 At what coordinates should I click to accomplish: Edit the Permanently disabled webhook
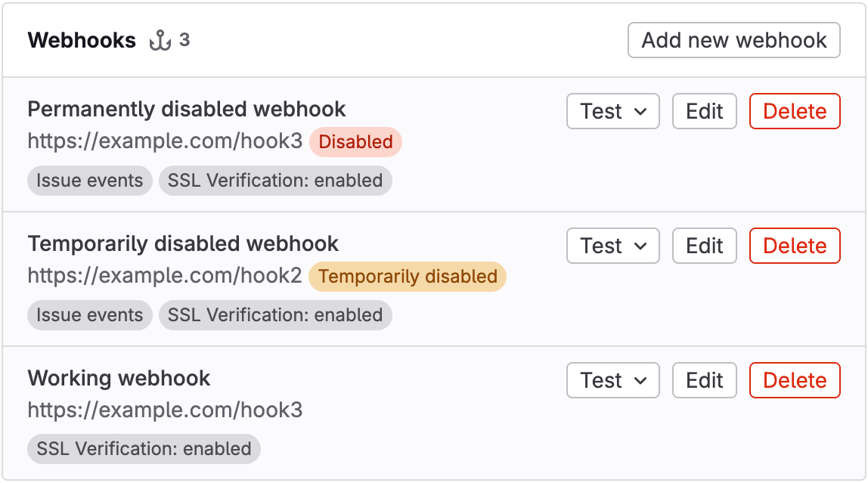(x=704, y=111)
